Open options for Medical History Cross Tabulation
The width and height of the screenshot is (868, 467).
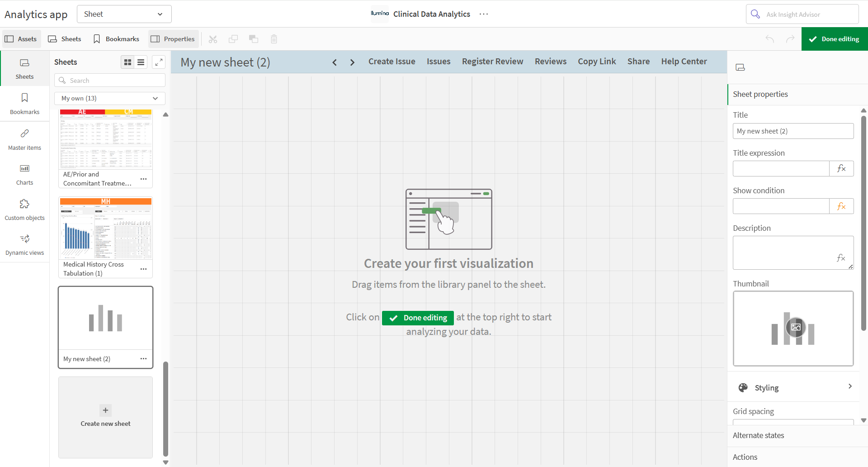(x=143, y=269)
